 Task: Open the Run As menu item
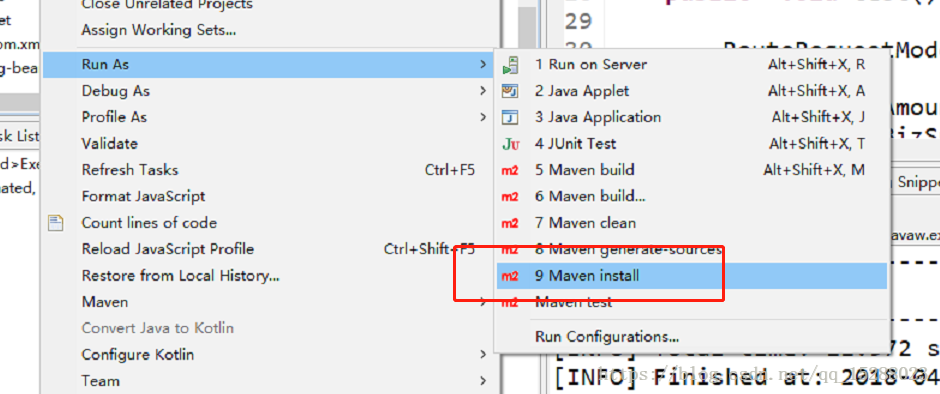[268, 64]
